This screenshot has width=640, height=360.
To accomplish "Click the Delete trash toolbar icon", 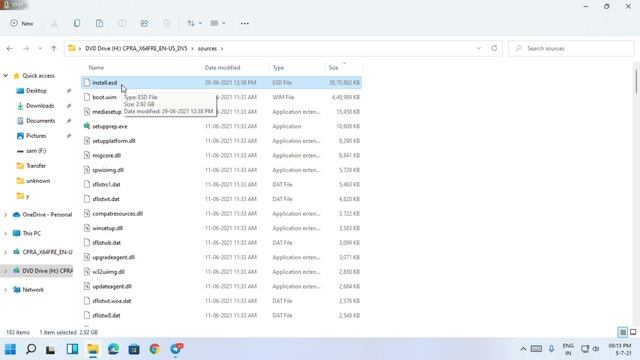I will [167, 23].
